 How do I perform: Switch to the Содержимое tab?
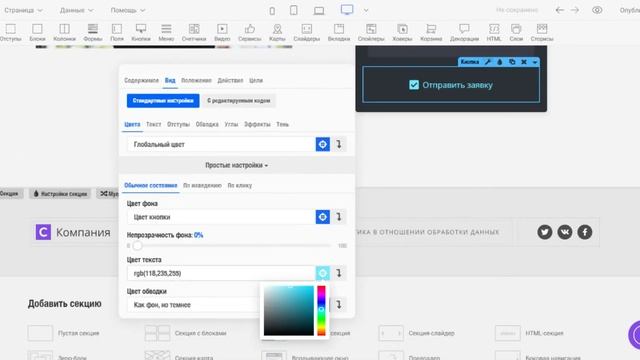[x=141, y=80]
